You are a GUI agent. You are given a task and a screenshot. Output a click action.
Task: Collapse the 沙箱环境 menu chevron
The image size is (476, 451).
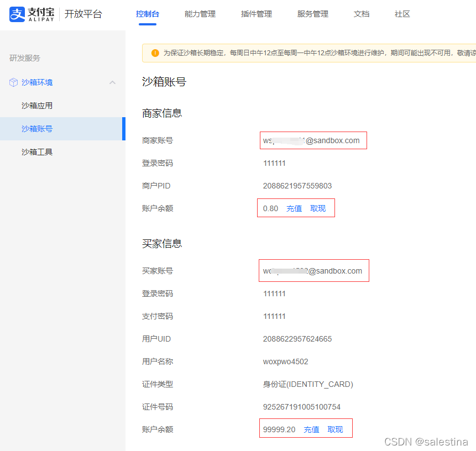pos(112,82)
